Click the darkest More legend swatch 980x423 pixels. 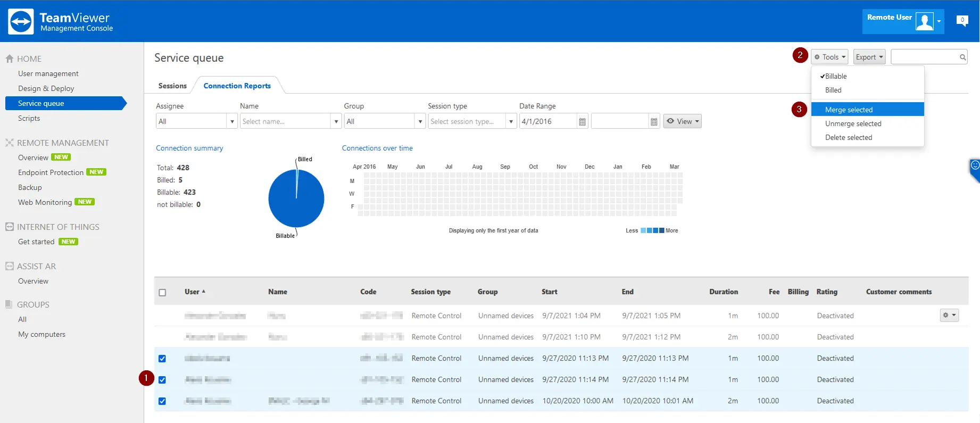point(662,230)
